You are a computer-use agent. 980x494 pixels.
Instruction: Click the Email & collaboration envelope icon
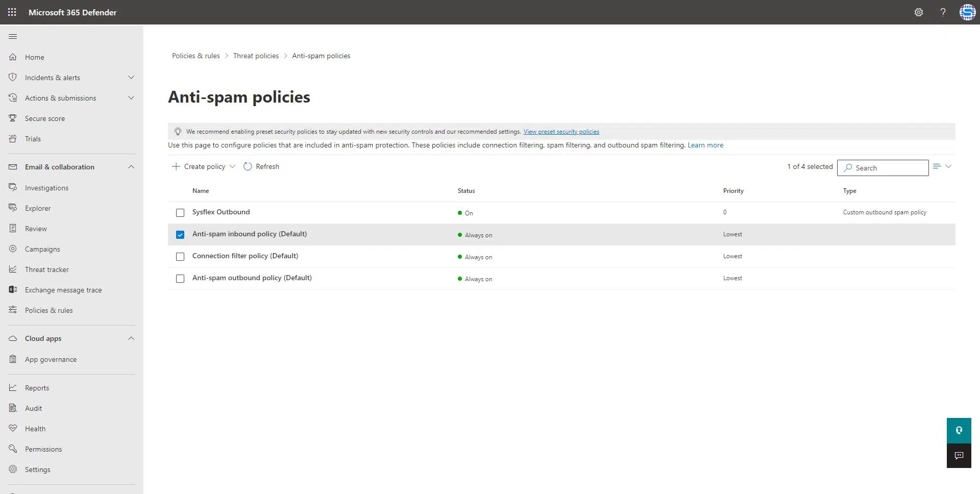point(13,167)
